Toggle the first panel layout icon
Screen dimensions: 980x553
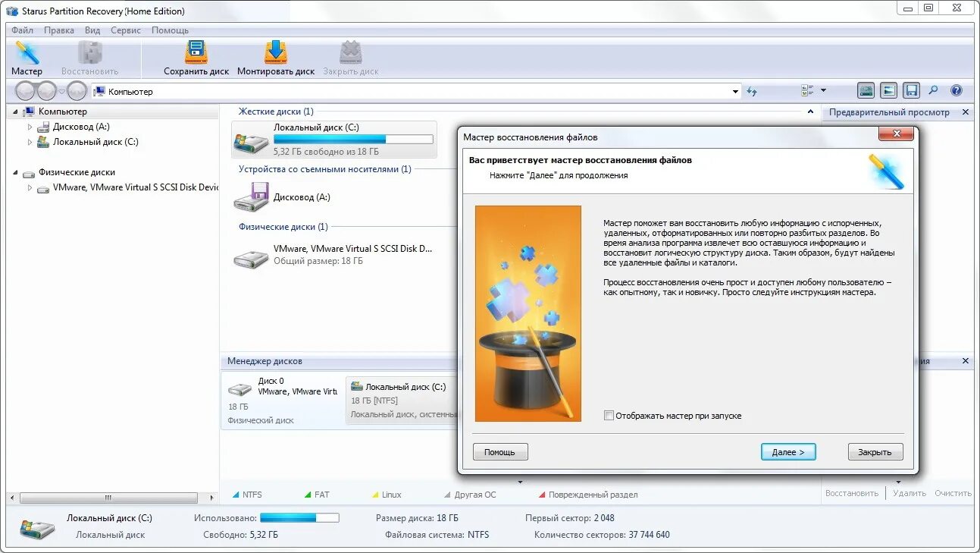point(866,91)
